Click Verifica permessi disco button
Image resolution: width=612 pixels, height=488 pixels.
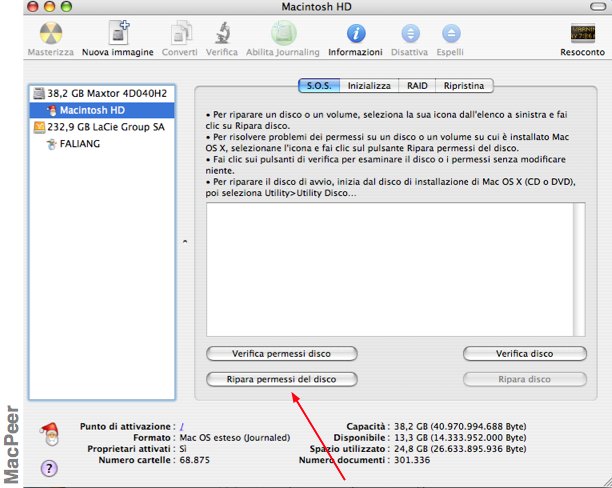pos(281,354)
